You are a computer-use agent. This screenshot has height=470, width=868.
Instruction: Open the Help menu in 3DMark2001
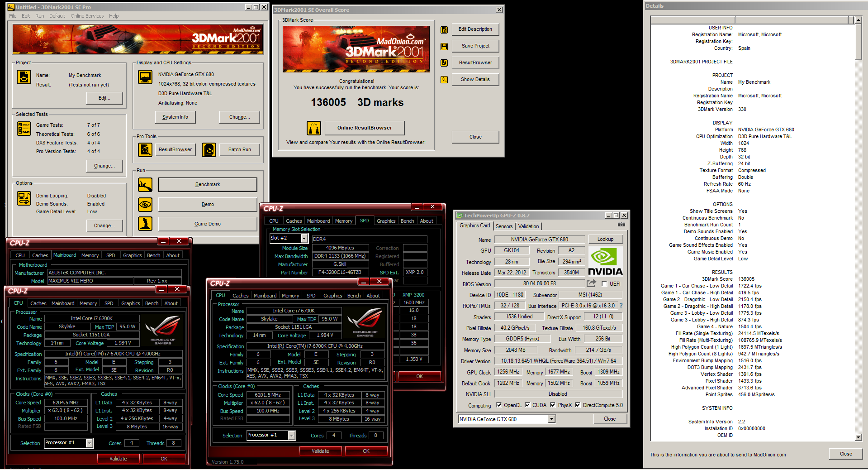click(x=114, y=16)
